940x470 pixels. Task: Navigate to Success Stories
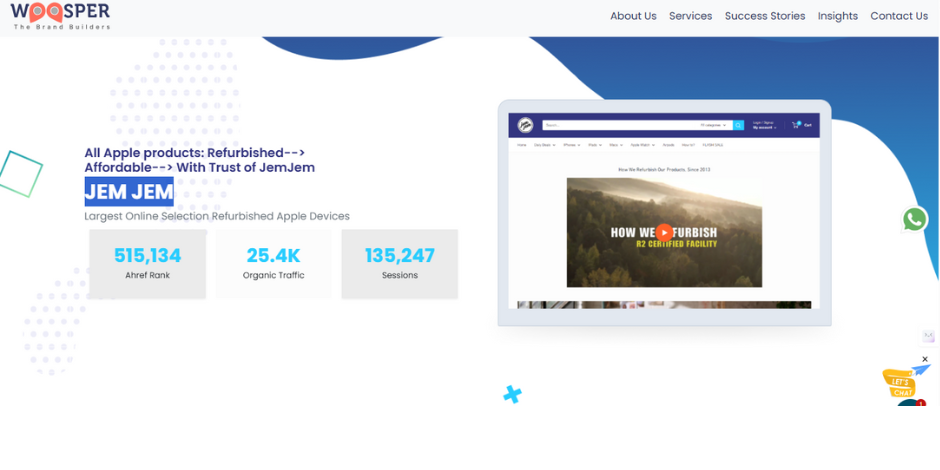tap(765, 16)
